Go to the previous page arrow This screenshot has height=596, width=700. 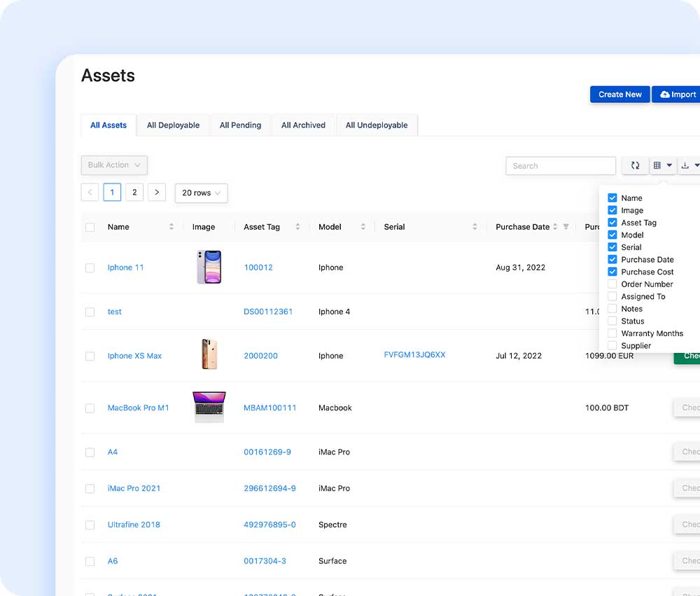click(x=90, y=193)
